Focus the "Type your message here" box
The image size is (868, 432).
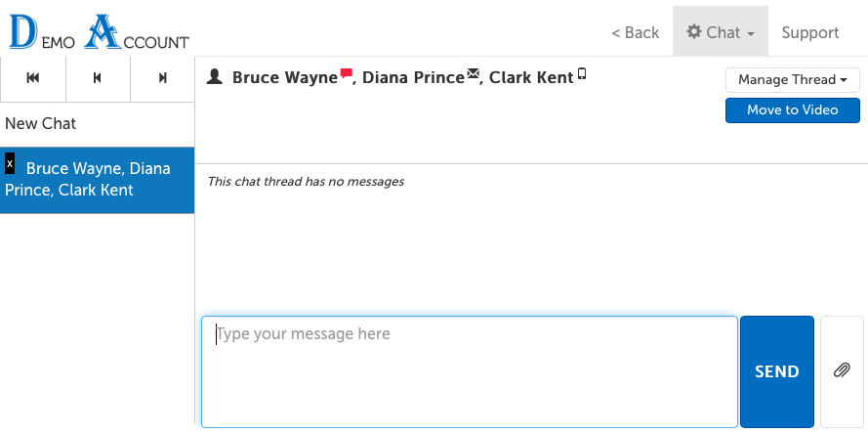[x=470, y=371]
